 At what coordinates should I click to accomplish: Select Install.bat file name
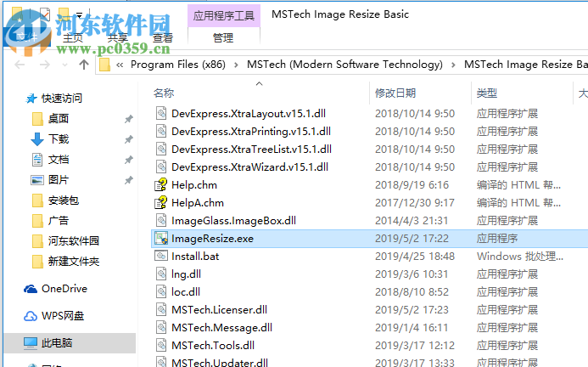(195, 257)
